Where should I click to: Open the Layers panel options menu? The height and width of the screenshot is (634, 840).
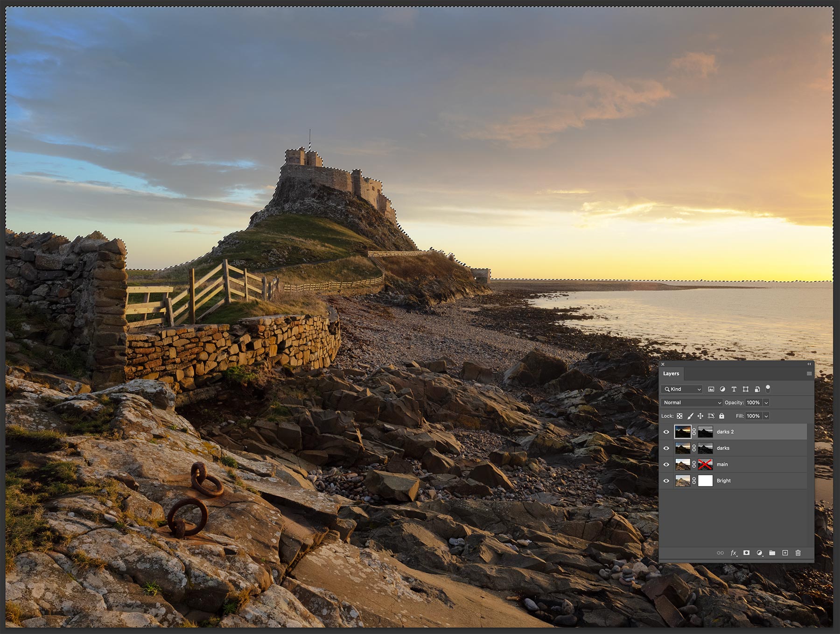click(809, 373)
